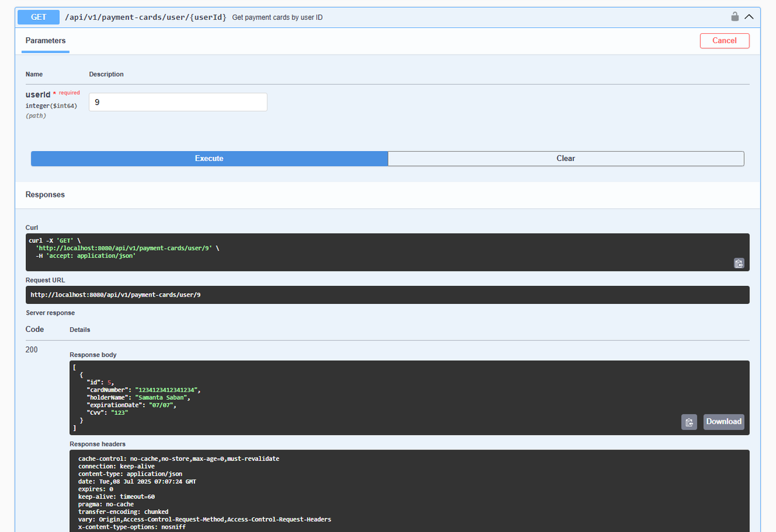This screenshot has height=532, width=776.
Task: Click the pragma: no-cache header line
Action: [106, 504]
